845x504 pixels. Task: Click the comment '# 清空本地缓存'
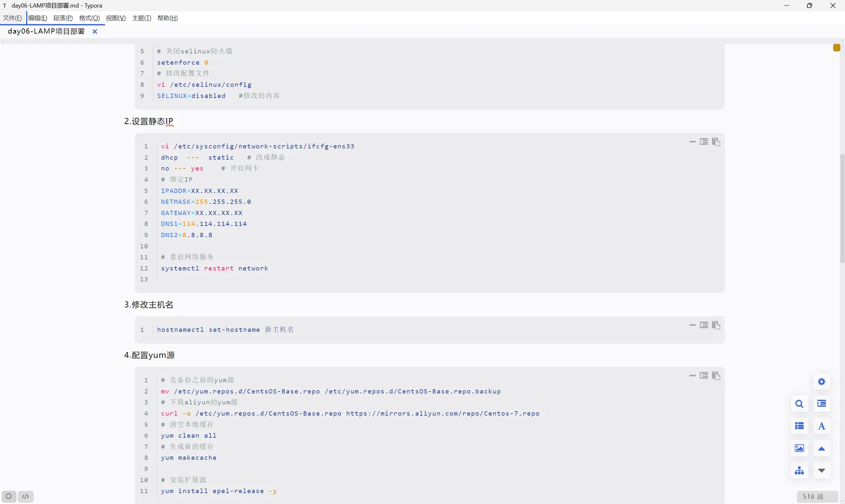tap(187, 425)
